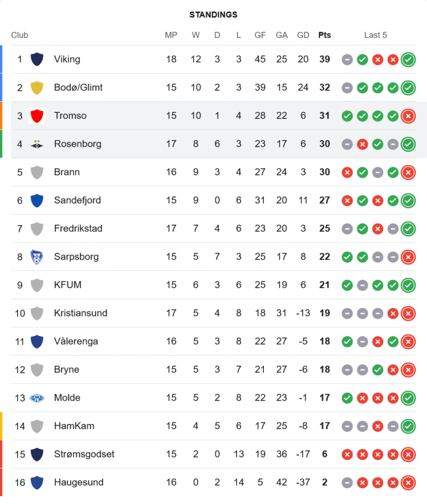Screen dimensions: 427x504
Task: Click Sandefjord's blue crest icon
Action: (x=37, y=201)
